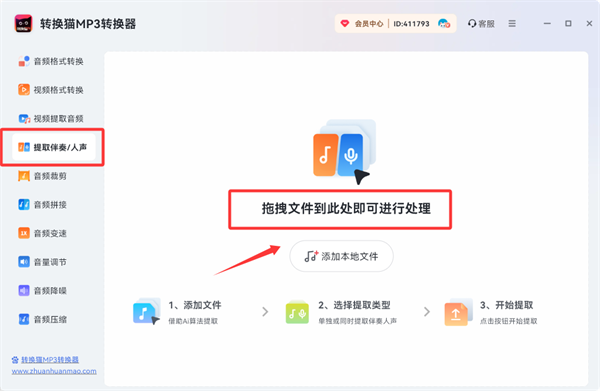Click the red diamond VIP icon
600x391 pixels.
(x=345, y=24)
